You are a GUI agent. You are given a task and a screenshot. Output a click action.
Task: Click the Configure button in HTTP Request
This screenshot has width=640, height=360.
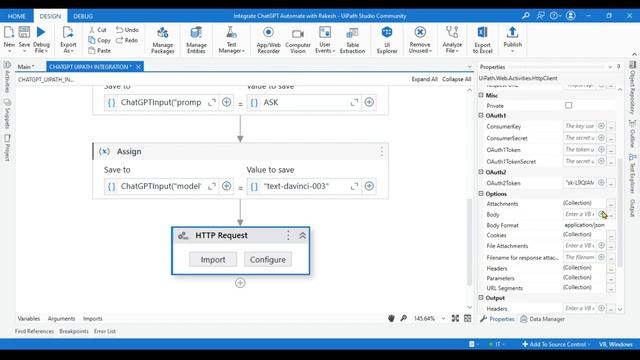coord(268,260)
